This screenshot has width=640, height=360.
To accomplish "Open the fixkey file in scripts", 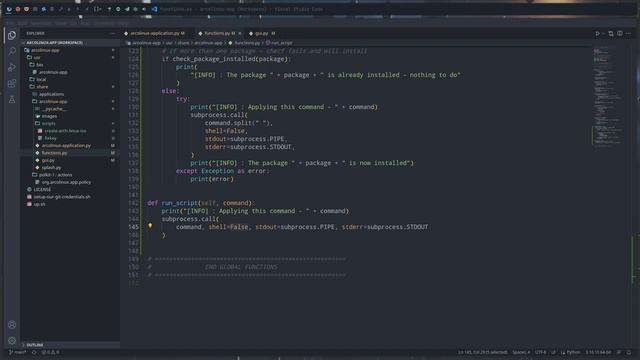I will pyautogui.click(x=71, y=138).
